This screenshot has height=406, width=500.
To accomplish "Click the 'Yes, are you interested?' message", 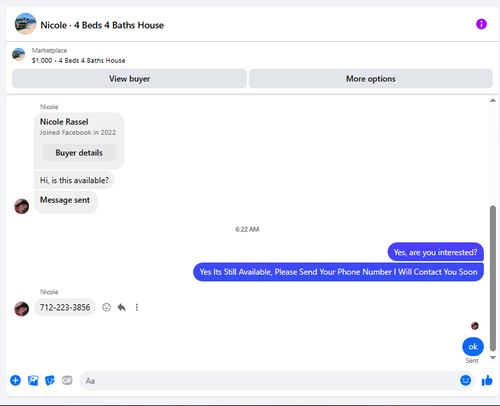I will click(435, 252).
